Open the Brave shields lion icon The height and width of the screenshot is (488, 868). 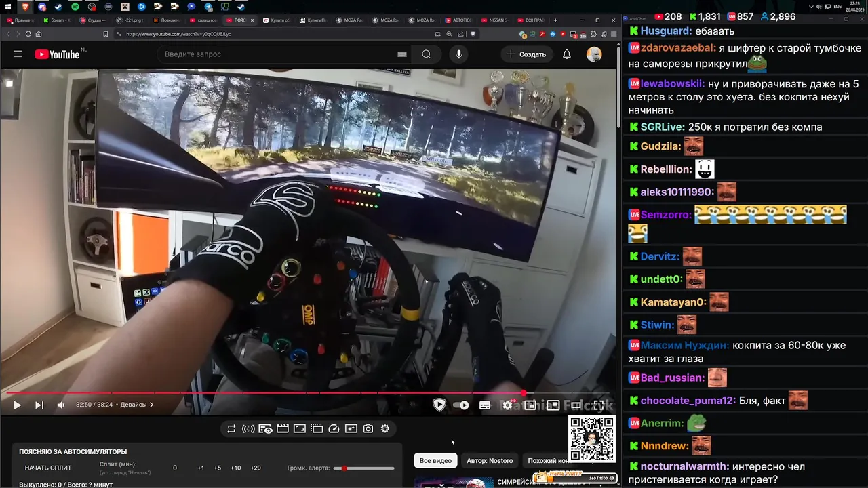click(x=473, y=34)
